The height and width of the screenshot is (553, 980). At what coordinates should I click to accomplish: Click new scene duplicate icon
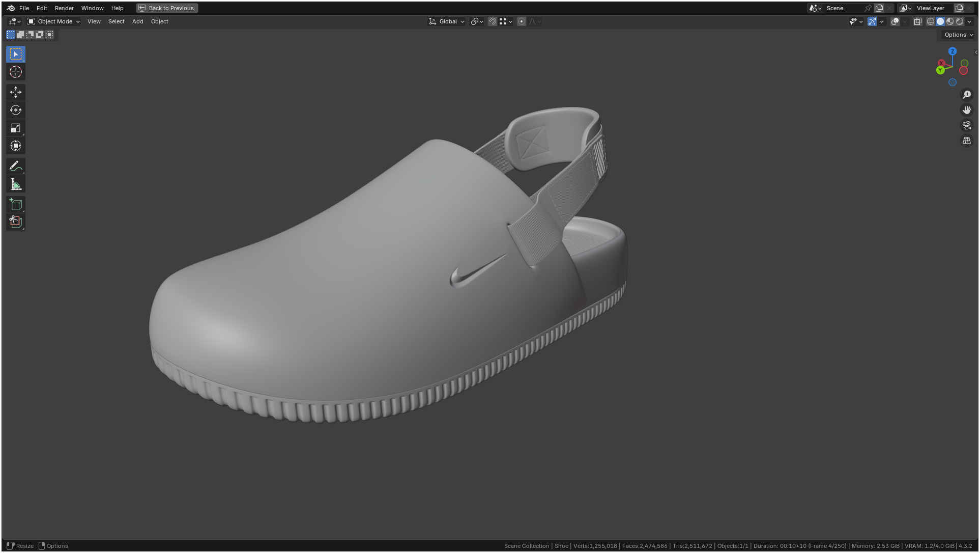coord(879,8)
